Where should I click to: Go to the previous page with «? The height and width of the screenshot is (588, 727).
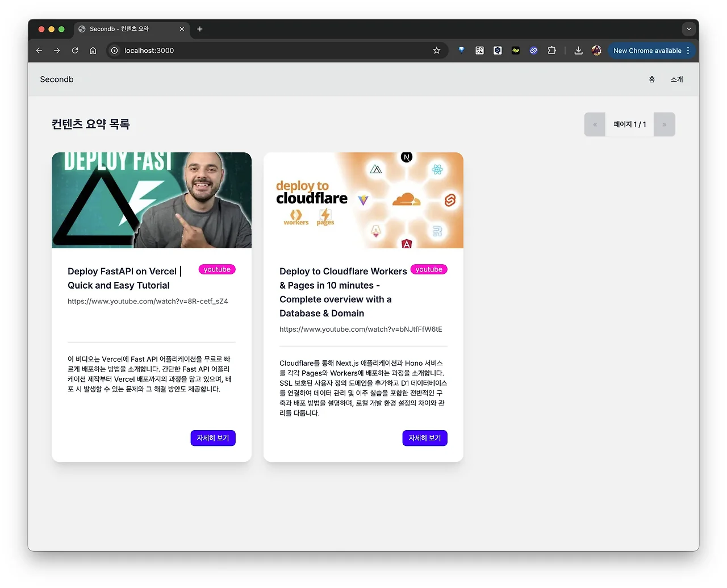tap(595, 124)
